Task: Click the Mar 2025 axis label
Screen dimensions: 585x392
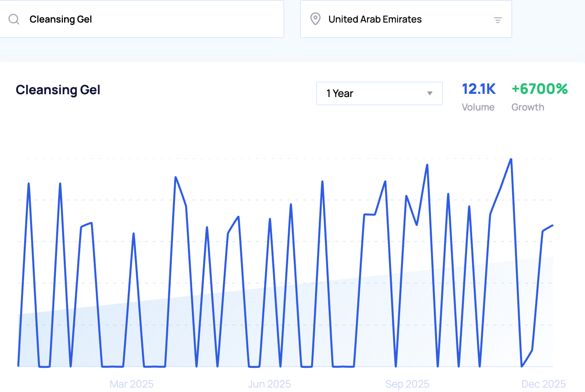Action: (x=131, y=384)
